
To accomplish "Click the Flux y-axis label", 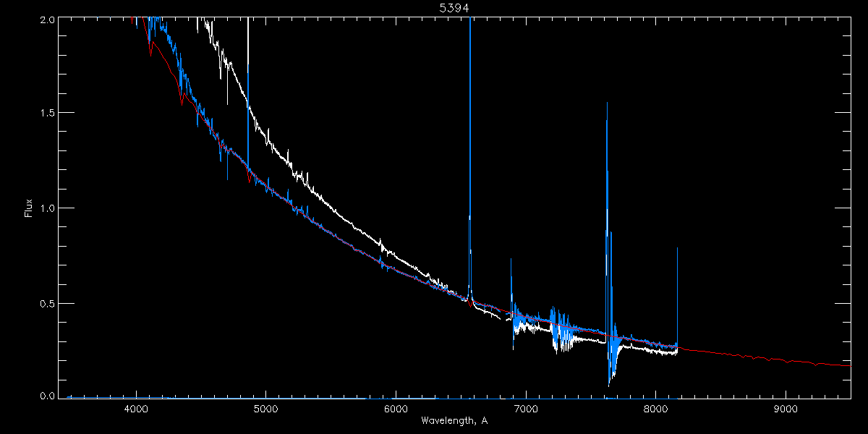I will [x=29, y=208].
